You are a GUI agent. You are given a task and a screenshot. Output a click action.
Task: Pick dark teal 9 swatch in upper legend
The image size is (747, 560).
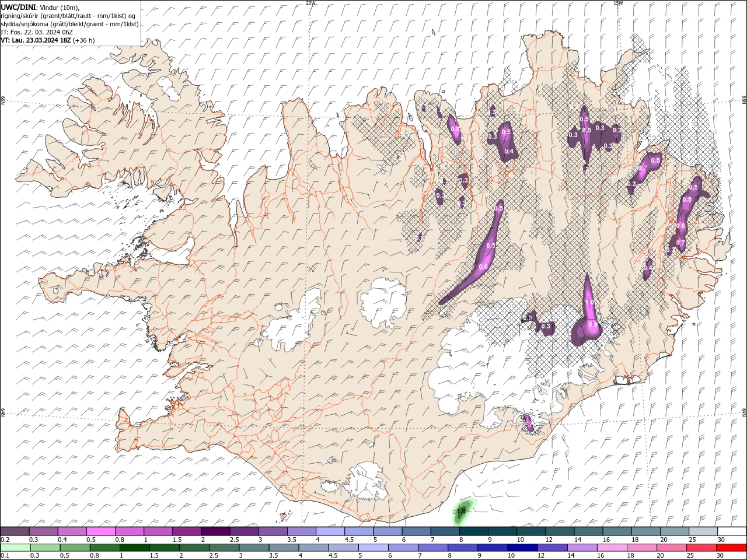[502, 531]
